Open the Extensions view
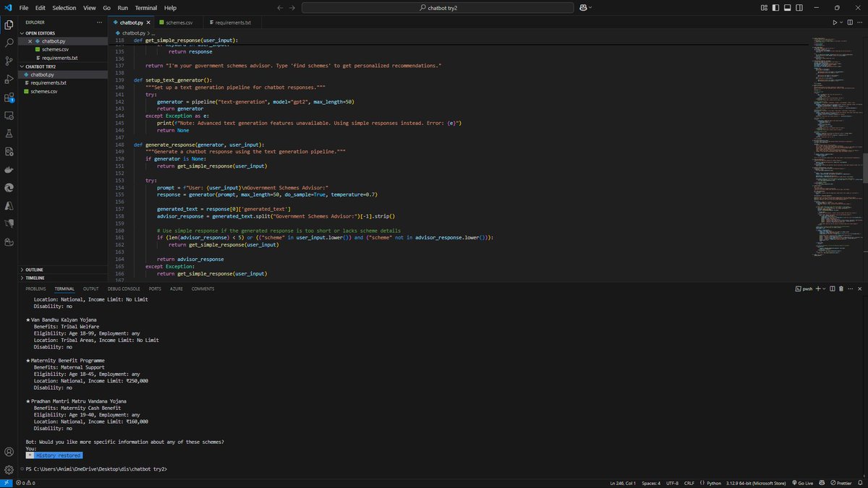Screen dimensions: 868x488 click(x=9, y=97)
